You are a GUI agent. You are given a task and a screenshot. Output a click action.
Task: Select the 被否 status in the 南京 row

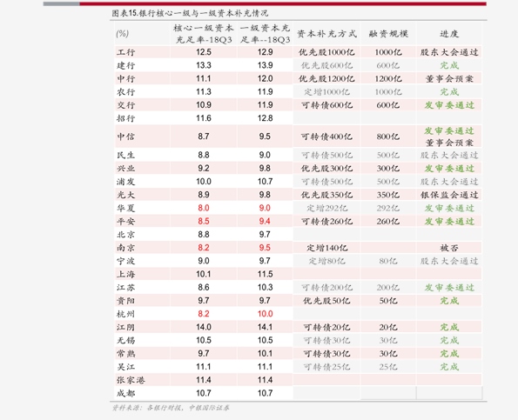[449, 248]
